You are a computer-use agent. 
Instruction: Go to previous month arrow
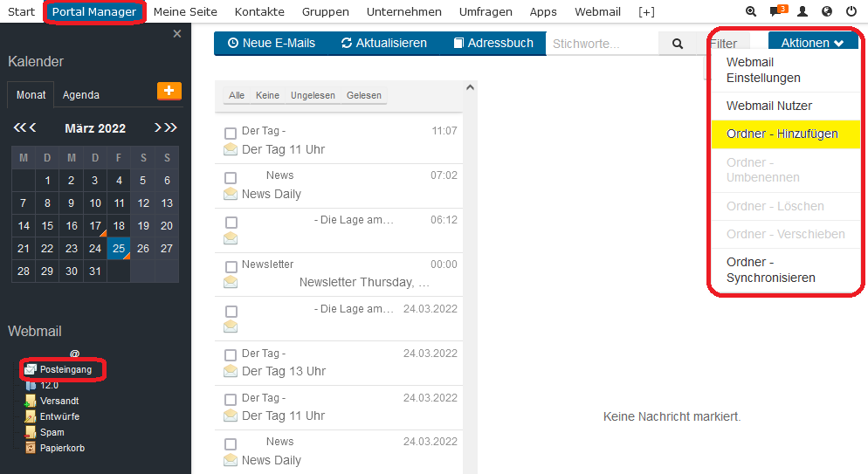pos(32,127)
